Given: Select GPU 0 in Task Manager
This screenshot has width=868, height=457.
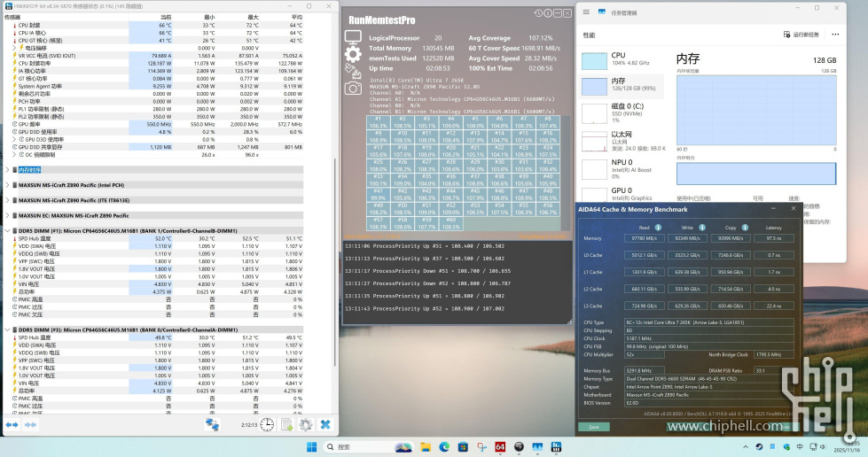Looking at the screenshot, I should (622, 194).
